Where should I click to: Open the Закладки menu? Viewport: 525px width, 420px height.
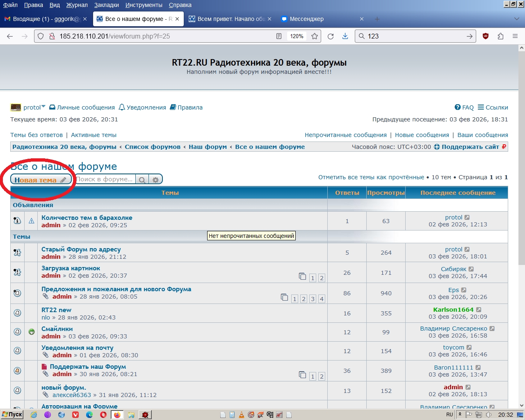tap(106, 5)
